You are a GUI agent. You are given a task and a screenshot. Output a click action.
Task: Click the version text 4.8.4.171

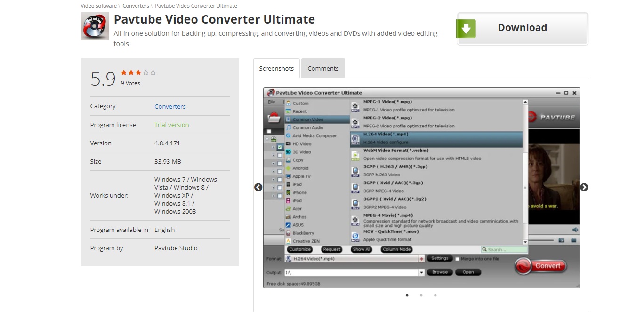(x=167, y=143)
